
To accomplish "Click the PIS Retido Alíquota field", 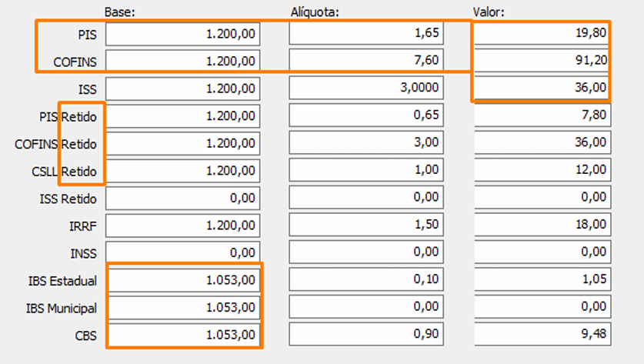I will (x=366, y=115).
